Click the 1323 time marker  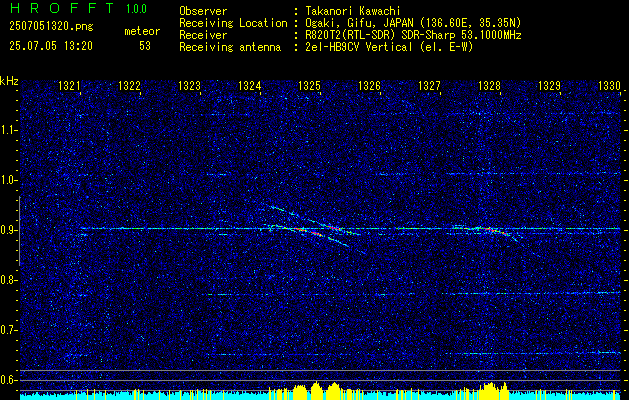[189, 86]
